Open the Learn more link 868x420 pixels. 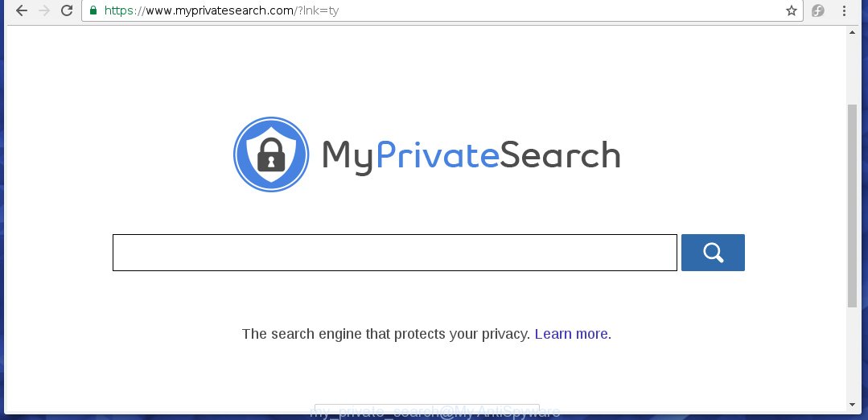(x=573, y=334)
